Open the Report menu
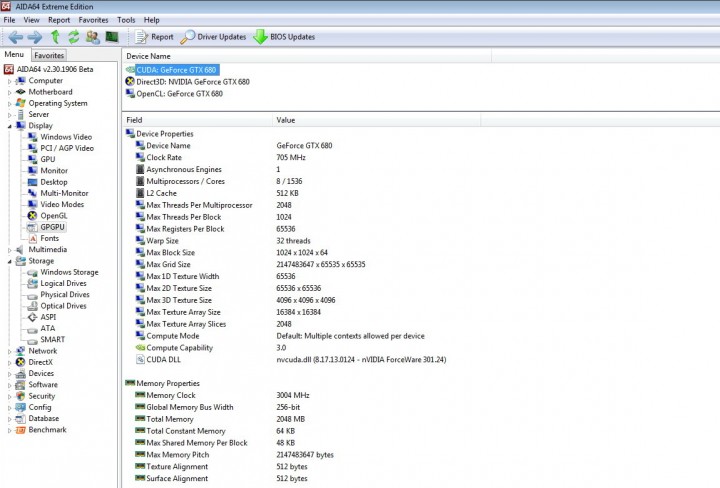This screenshot has width=720, height=488. (x=59, y=20)
